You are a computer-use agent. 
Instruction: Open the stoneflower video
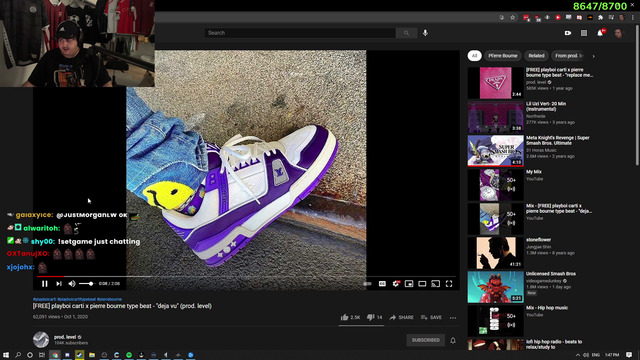point(496,253)
